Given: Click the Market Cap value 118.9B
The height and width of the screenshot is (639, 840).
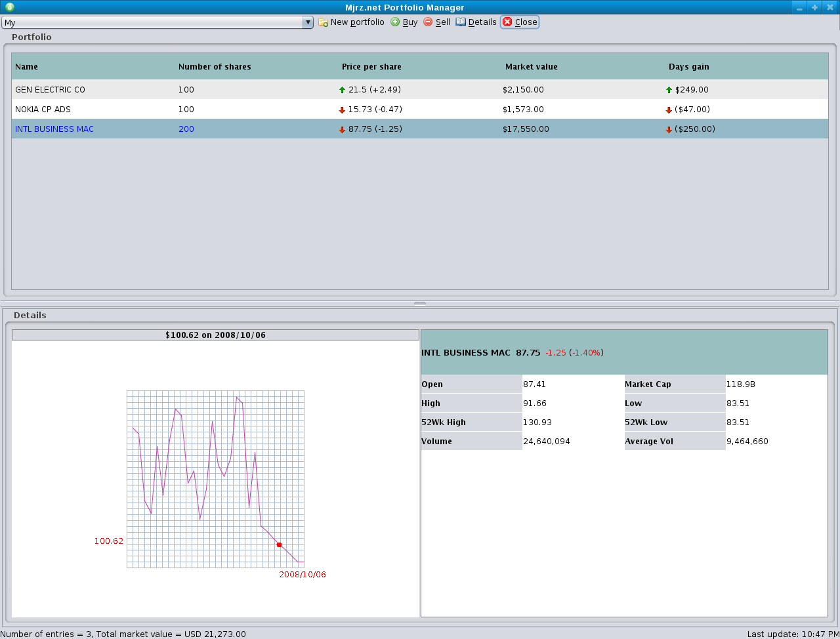Looking at the screenshot, I should 740,384.
